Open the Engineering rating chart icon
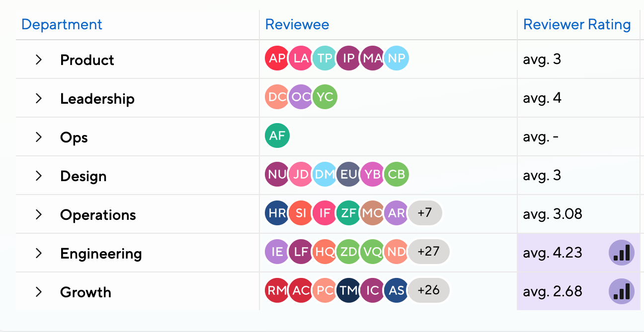 [622, 253]
